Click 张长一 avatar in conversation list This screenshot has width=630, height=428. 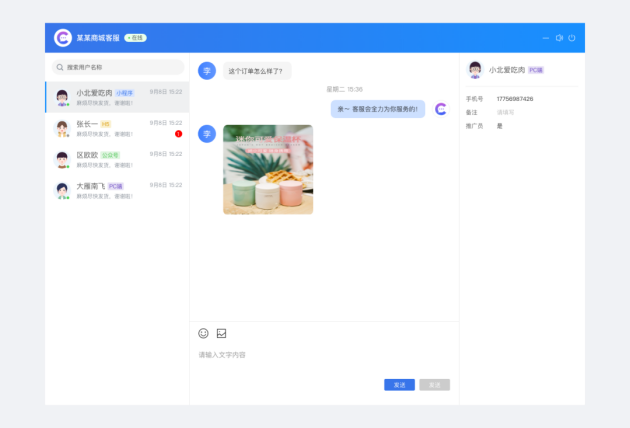pyautogui.click(x=62, y=128)
